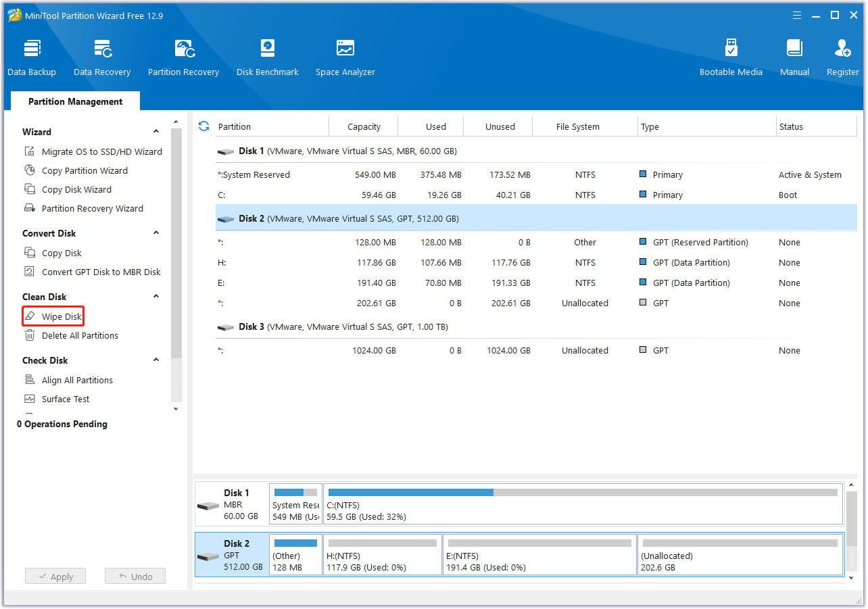Click 0 Operations Pending label
The image size is (868, 609).
coord(62,424)
